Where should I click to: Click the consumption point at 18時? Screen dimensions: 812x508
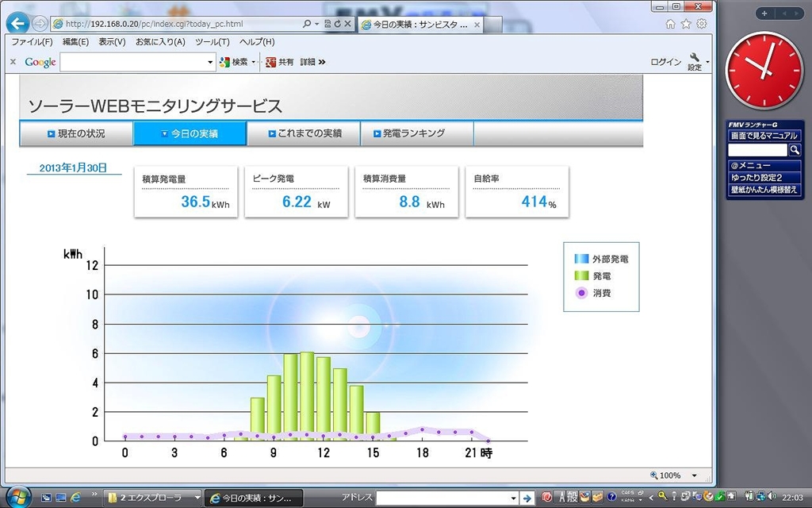coord(422,429)
